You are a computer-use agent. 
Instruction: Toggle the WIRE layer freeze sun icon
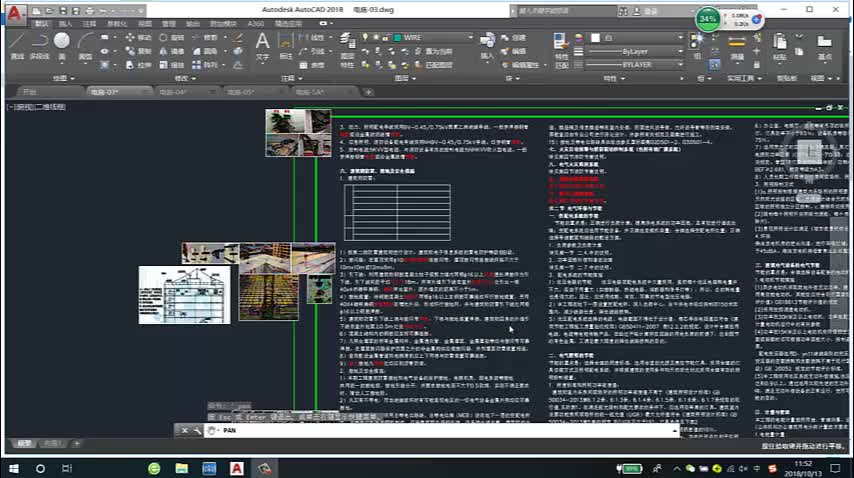[x=375, y=38]
